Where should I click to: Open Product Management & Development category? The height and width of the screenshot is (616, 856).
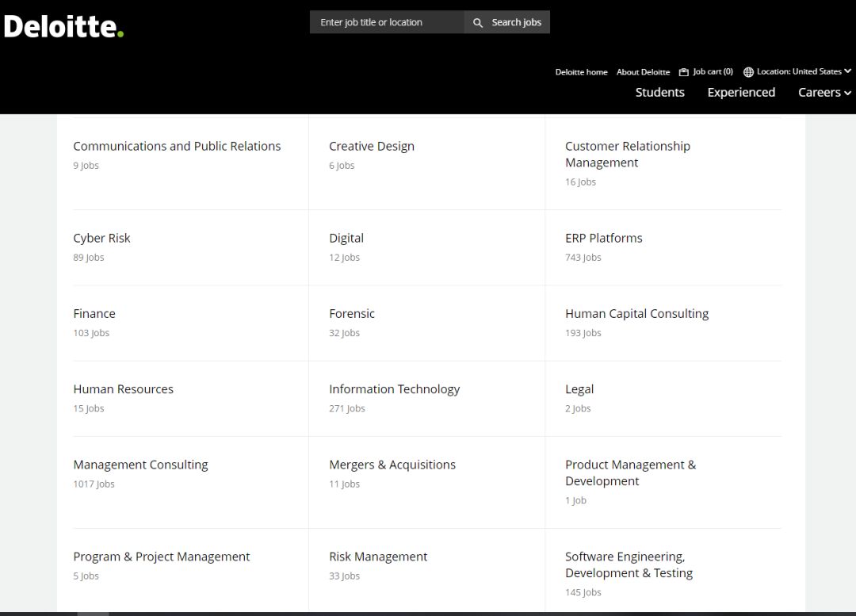tap(631, 473)
